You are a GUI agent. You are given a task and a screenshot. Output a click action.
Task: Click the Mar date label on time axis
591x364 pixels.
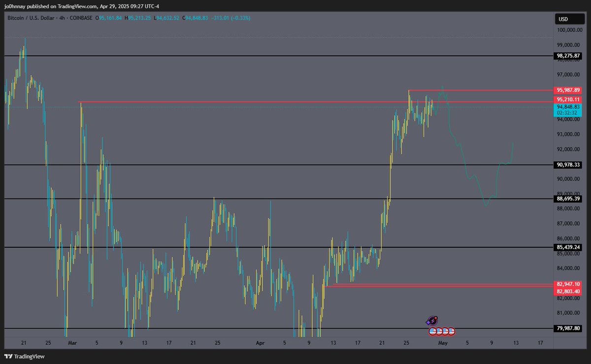click(x=72, y=342)
